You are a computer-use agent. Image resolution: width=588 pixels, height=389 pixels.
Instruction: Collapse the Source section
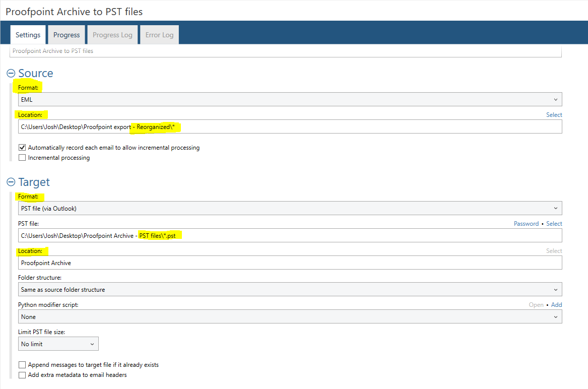tap(11, 73)
